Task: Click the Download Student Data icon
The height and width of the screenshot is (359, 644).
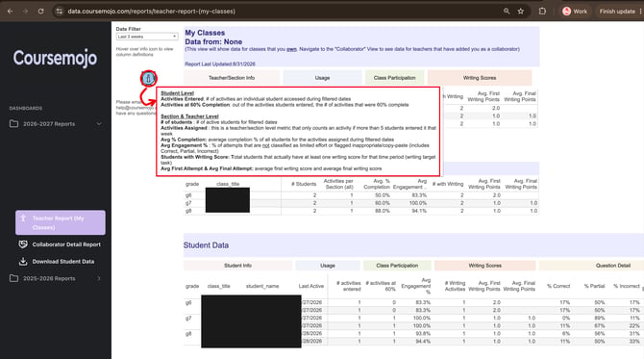Action: coord(23,261)
